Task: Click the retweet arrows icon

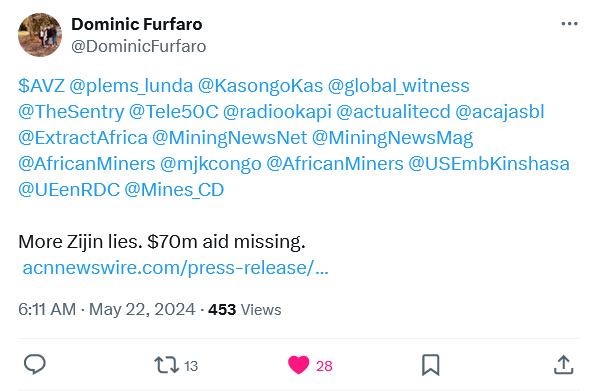Action: coord(166,365)
